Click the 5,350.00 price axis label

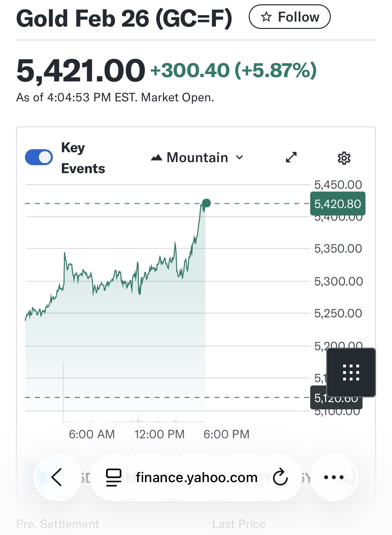tap(338, 249)
